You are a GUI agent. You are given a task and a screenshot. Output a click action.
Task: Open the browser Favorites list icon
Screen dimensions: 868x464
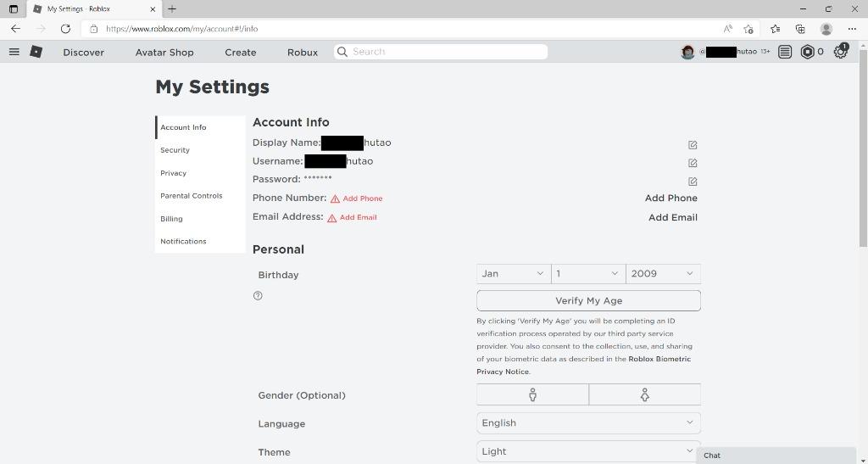click(775, 29)
